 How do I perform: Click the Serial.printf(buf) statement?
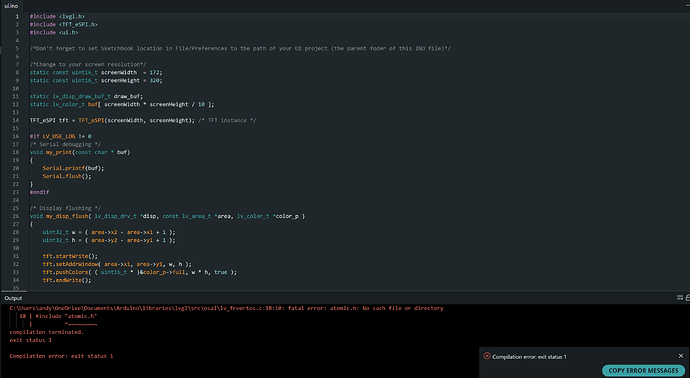[x=73, y=168]
